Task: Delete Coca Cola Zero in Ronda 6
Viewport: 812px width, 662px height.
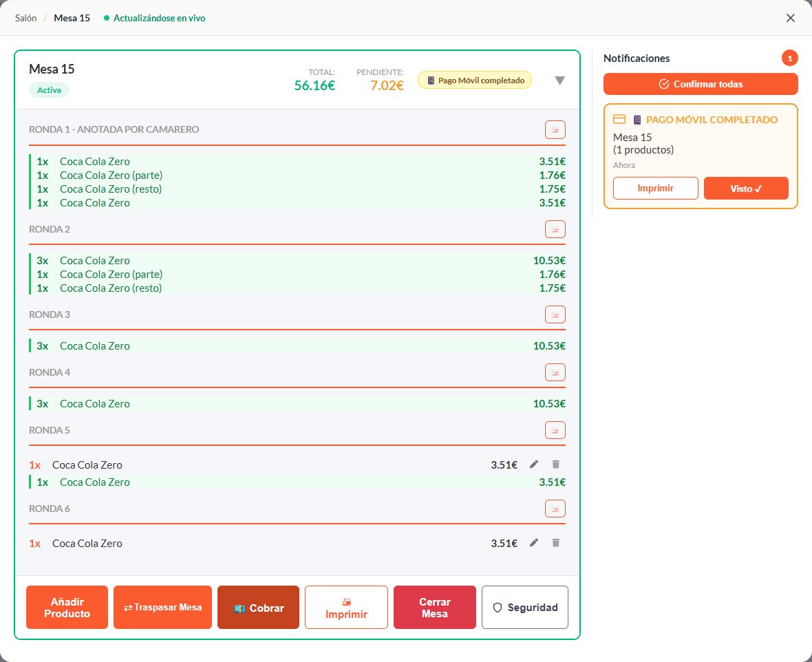Action: pos(555,542)
